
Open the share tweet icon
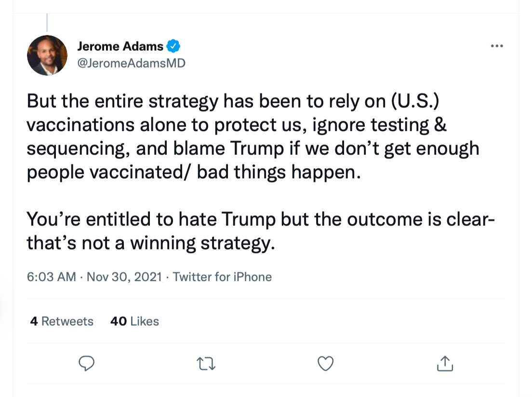click(x=445, y=364)
